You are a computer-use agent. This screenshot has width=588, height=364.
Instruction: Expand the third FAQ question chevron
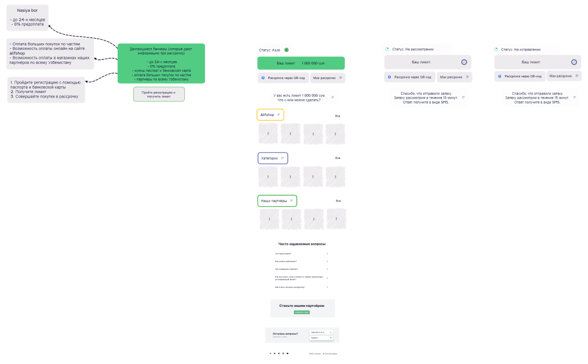[328, 269]
